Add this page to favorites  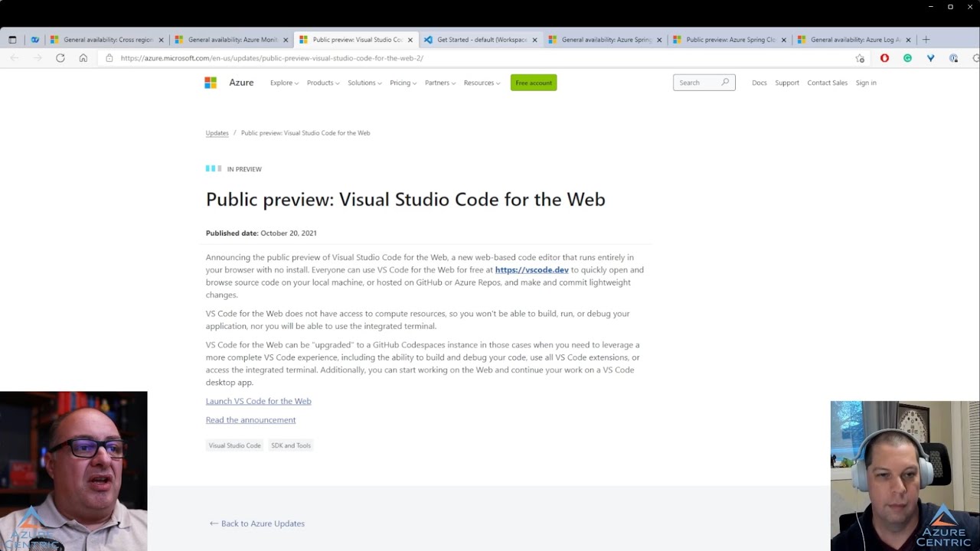860,58
